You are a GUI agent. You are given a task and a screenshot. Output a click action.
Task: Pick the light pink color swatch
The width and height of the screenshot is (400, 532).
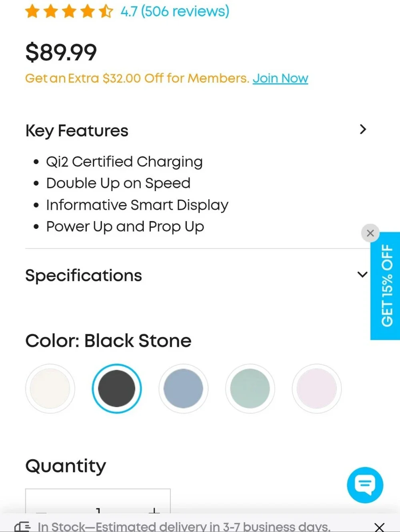(x=317, y=388)
